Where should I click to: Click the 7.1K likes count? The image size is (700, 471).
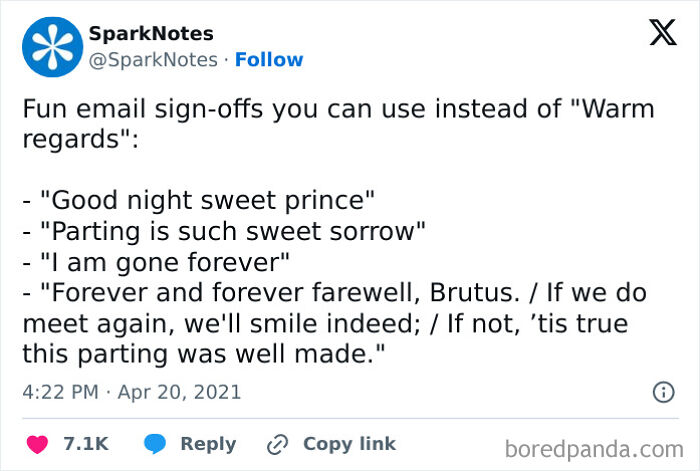(86, 444)
